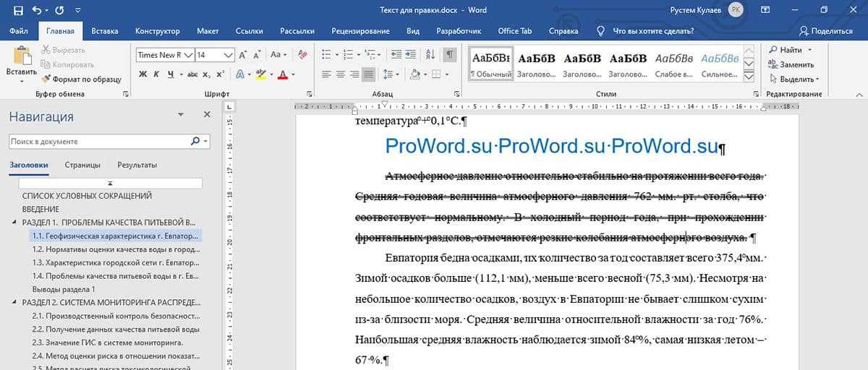Activate Формат по образцу format painter
Screen dimensions: 868x370
coord(81,79)
